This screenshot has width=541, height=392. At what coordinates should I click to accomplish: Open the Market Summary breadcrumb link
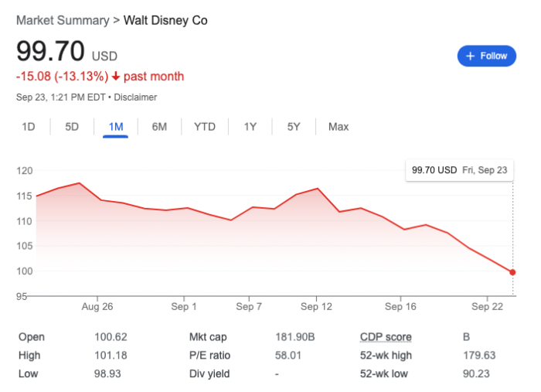pos(63,20)
